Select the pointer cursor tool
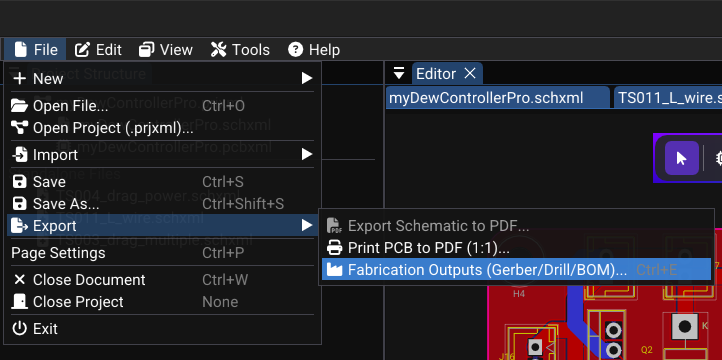This screenshot has width=722, height=360. (681, 158)
